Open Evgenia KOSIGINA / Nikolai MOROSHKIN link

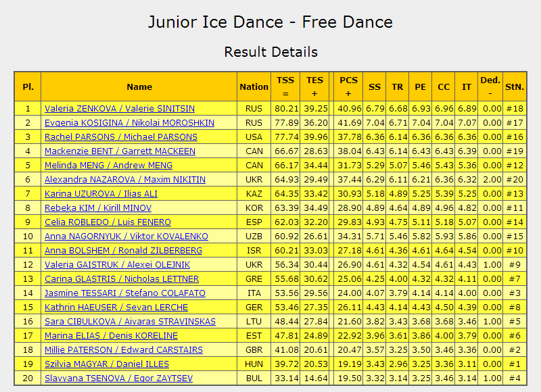129,123
